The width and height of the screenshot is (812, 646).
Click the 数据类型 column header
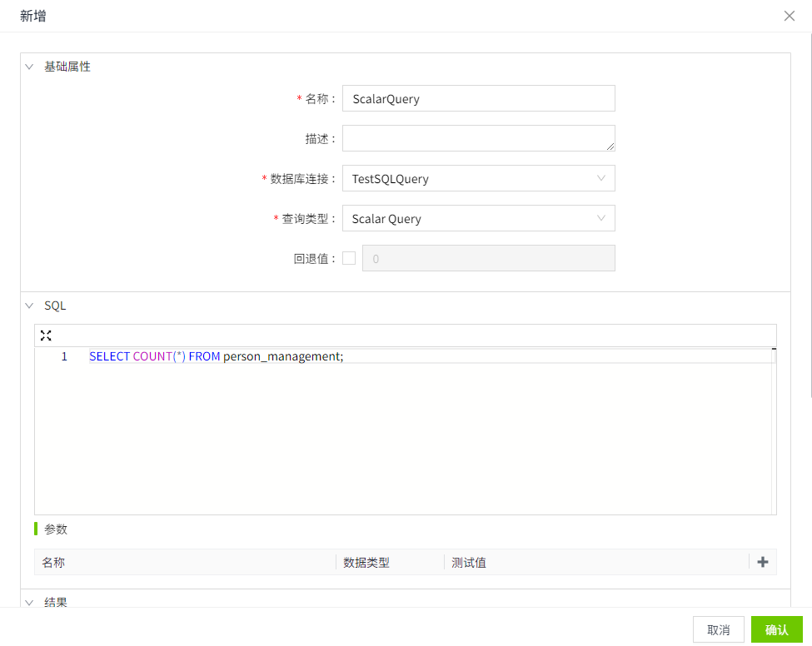pyautogui.click(x=366, y=562)
